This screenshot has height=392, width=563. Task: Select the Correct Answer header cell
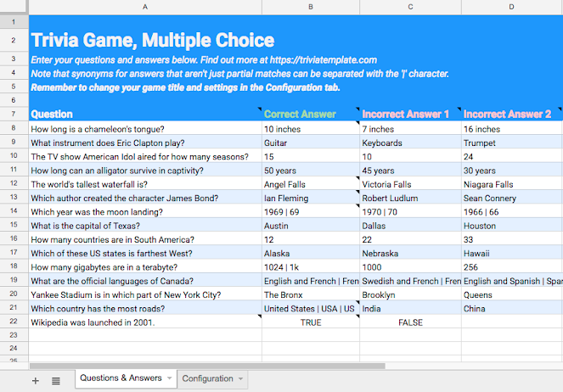[311, 114]
